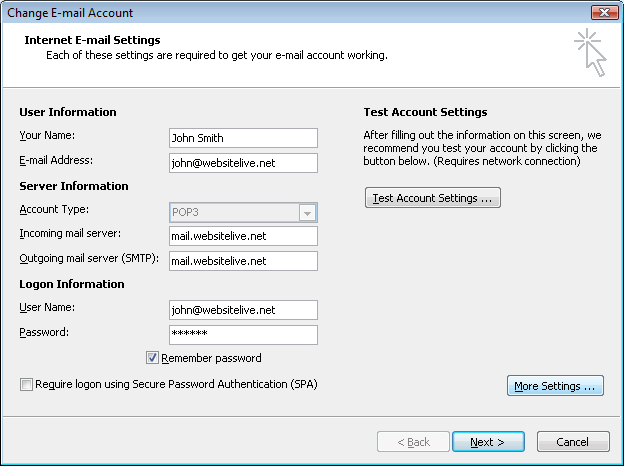Cancel the account changes
Viewport: 624px width, 466px height.
tap(573, 442)
